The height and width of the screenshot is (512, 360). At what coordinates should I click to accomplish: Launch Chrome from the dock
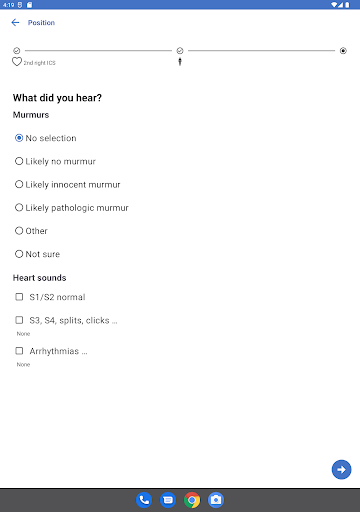pos(192,500)
